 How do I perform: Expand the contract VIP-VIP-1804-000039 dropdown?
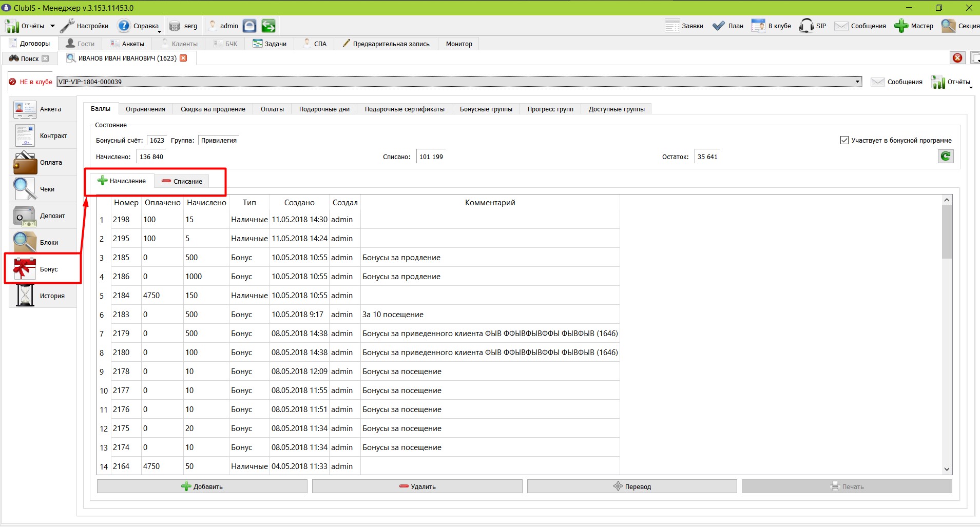[857, 82]
